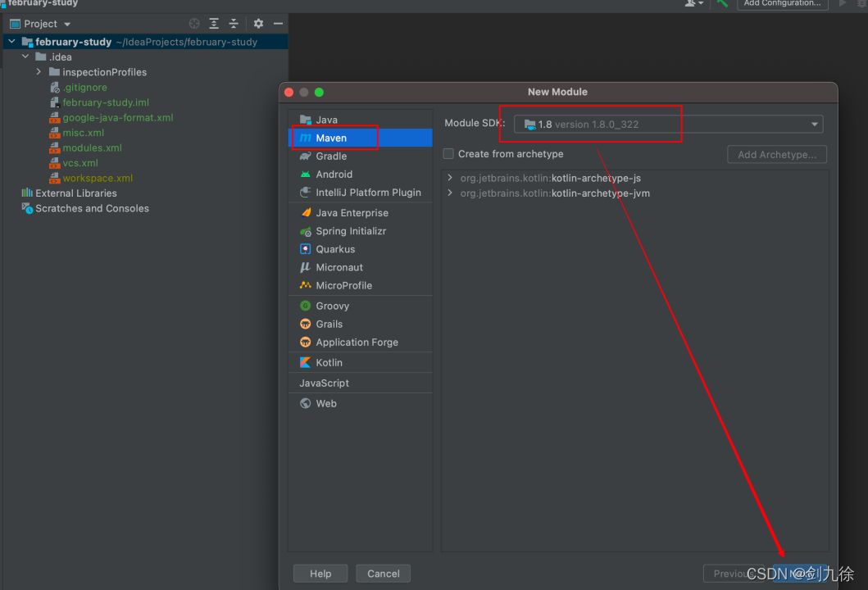Select Kotlin module type
The image size is (868, 590).
[361, 362]
